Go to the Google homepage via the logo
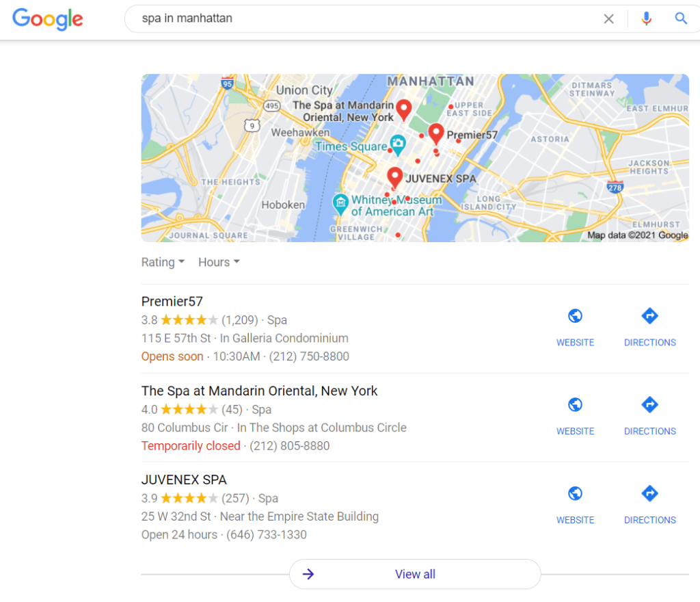Viewport: 700px width, 602px height. tap(47, 19)
